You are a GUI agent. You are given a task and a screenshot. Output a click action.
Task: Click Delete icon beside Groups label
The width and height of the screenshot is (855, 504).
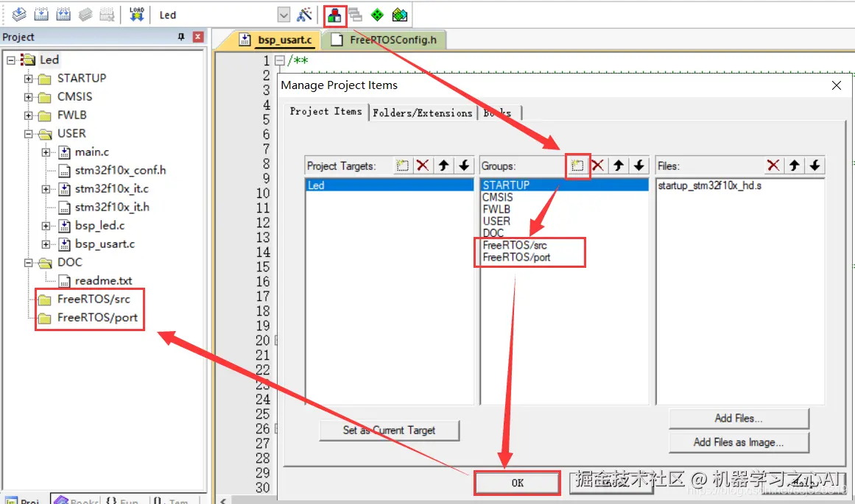(x=598, y=166)
